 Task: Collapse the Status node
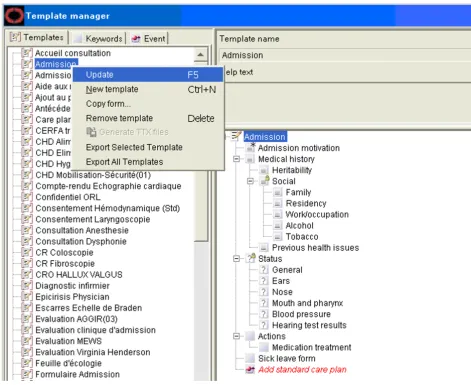click(236, 259)
